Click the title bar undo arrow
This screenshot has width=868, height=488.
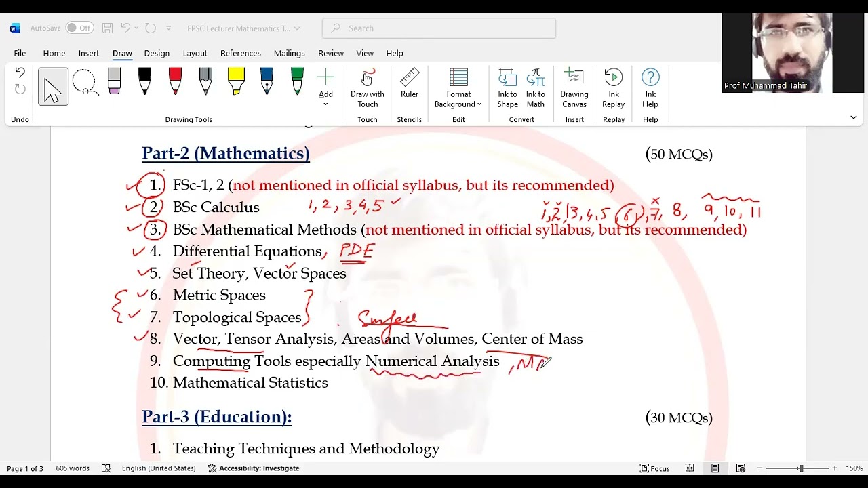(125, 28)
